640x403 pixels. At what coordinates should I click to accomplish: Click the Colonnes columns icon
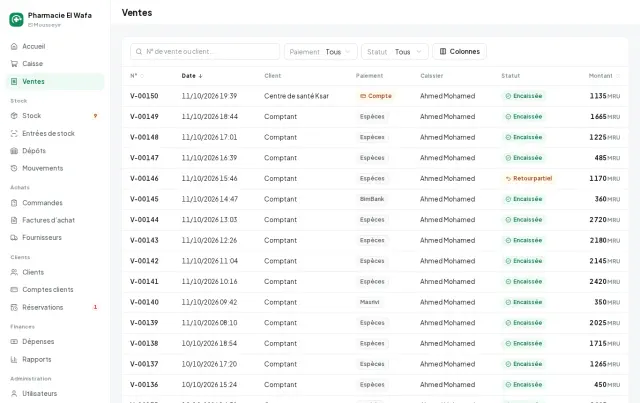[443, 51]
